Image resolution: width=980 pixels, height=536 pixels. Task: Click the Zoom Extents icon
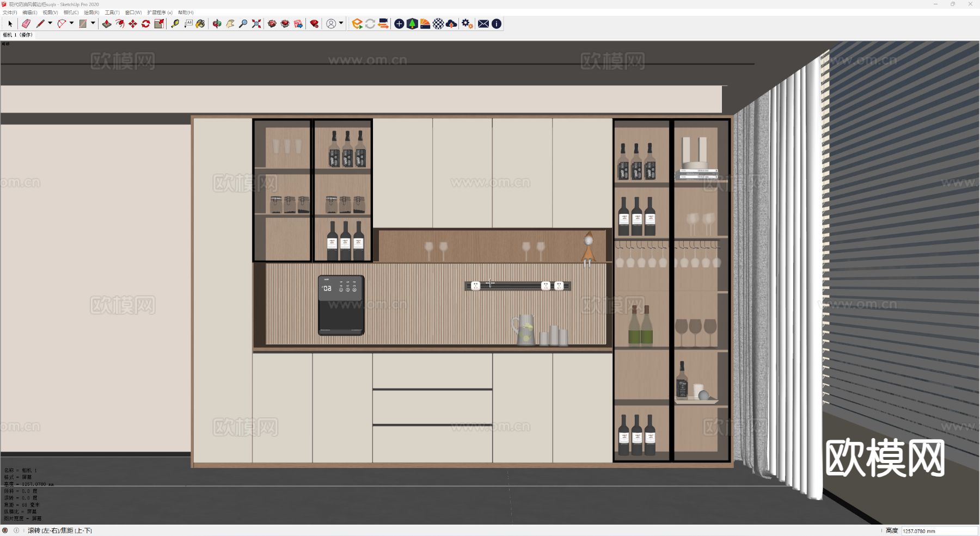[x=256, y=24]
